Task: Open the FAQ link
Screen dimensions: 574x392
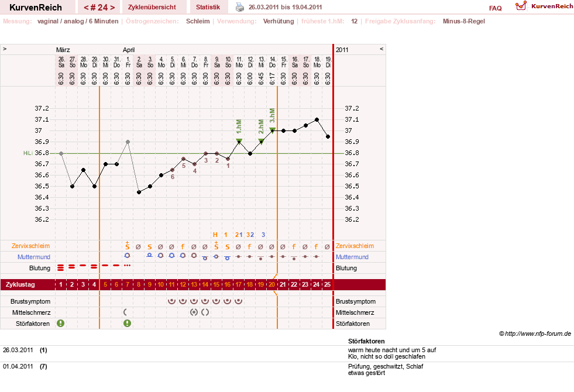Action: (x=495, y=8)
